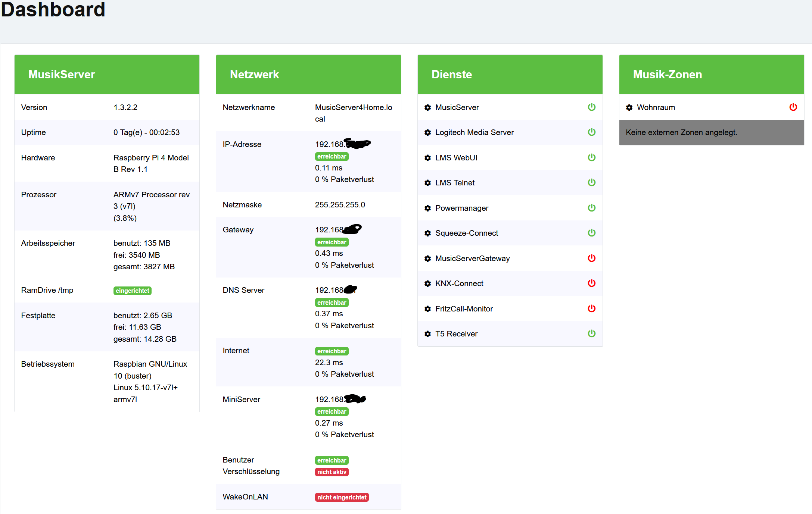Toggle the MusicServer service power button
The width and height of the screenshot is (812, 514).
[591, 107]
